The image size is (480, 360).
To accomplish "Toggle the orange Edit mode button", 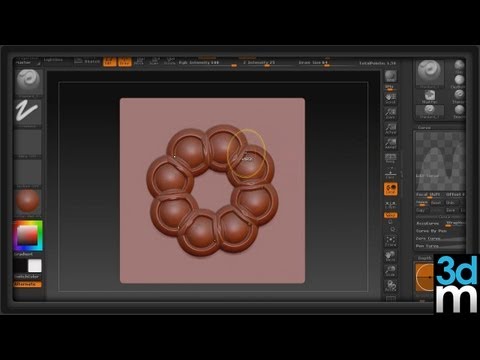I will click(109, 62).
